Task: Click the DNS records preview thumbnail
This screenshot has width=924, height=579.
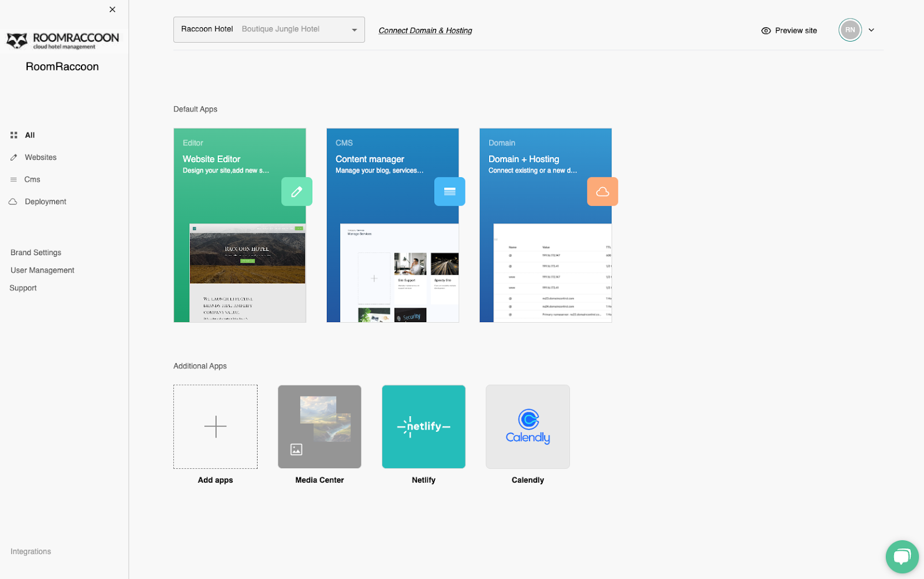Action: point(552,272)
